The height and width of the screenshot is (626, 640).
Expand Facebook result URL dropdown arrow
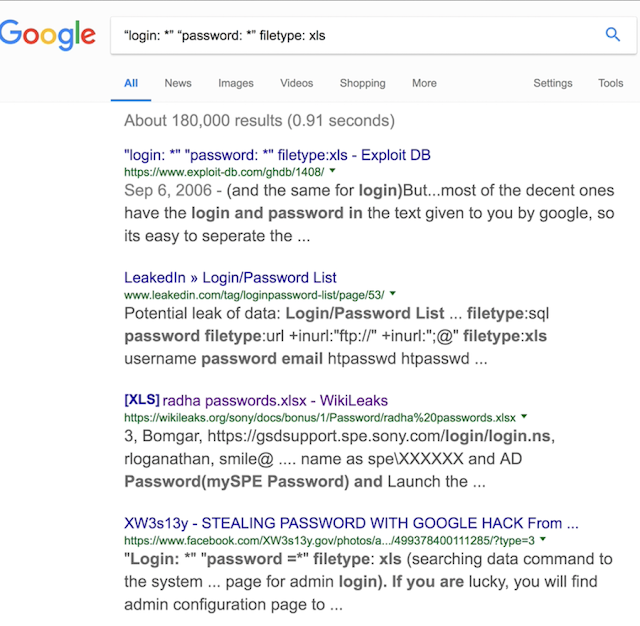541,540
